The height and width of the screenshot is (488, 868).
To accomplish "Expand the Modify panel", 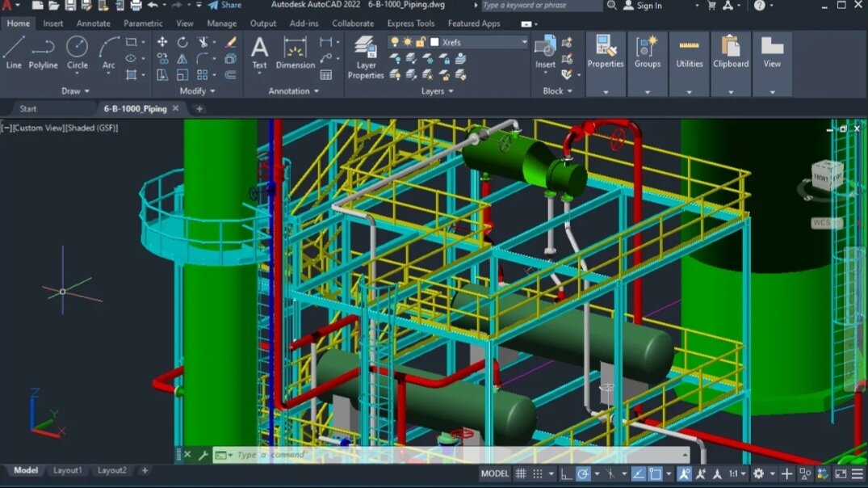I will 197,90.
